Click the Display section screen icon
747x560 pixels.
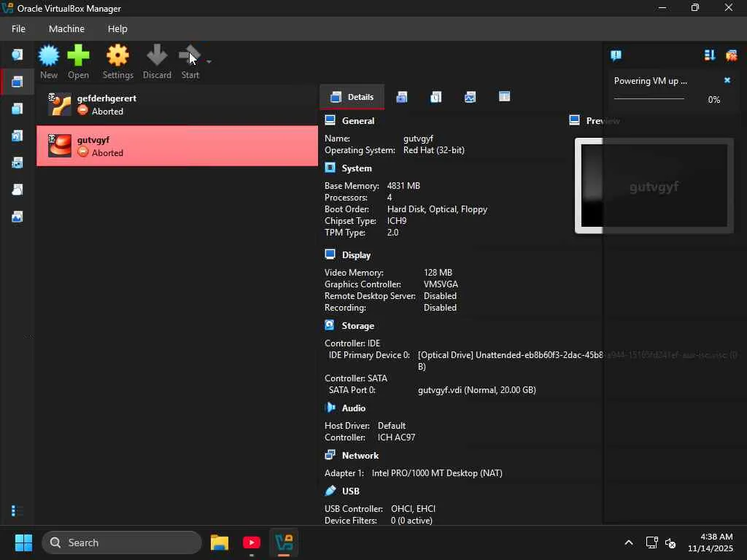[x=330, y=254]
